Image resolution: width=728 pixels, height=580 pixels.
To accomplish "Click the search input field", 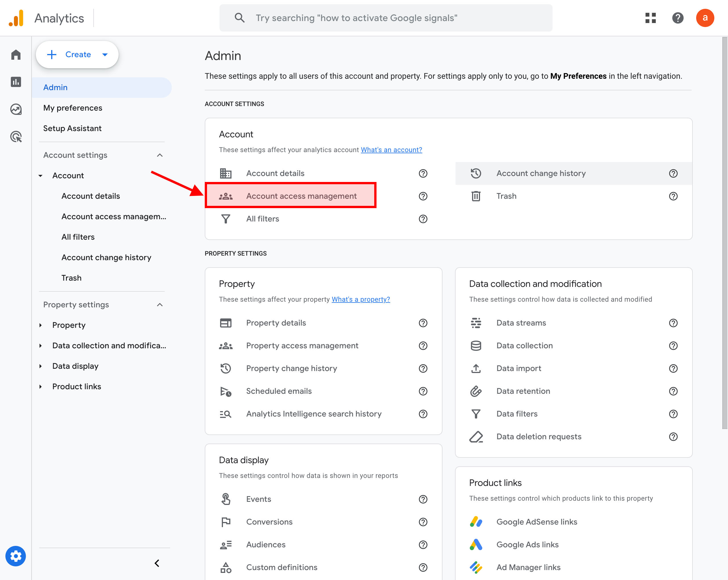I will [x=386, y=18].
